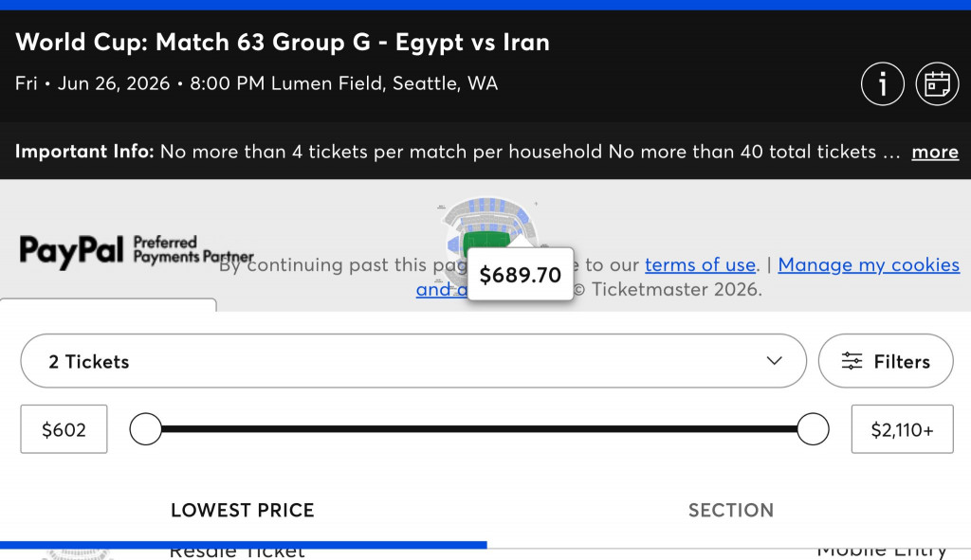Click the $689.70 price tooltip
Image resolution: width=971 pixels, height=560 pixels.
(521, 274)
